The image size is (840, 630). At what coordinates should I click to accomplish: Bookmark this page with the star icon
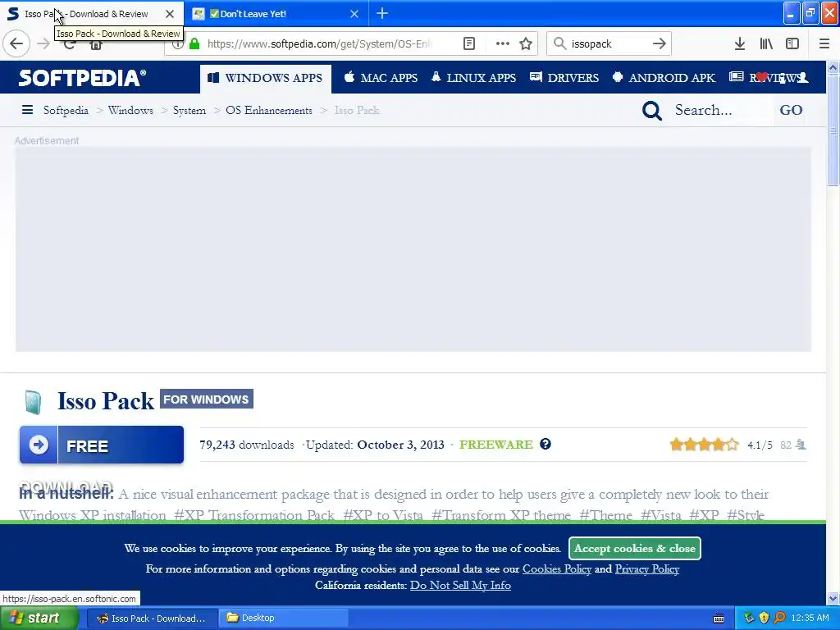pyautogui.click(x=526, y=43)
